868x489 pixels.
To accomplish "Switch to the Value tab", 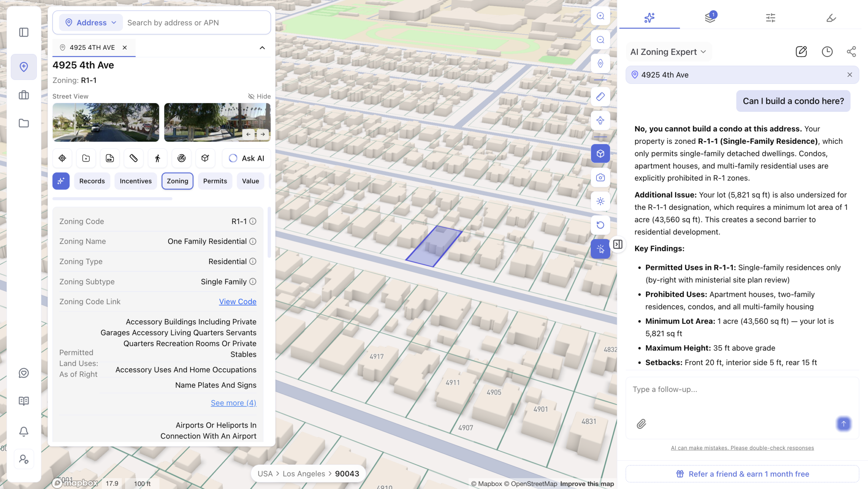I will point(251,181).
